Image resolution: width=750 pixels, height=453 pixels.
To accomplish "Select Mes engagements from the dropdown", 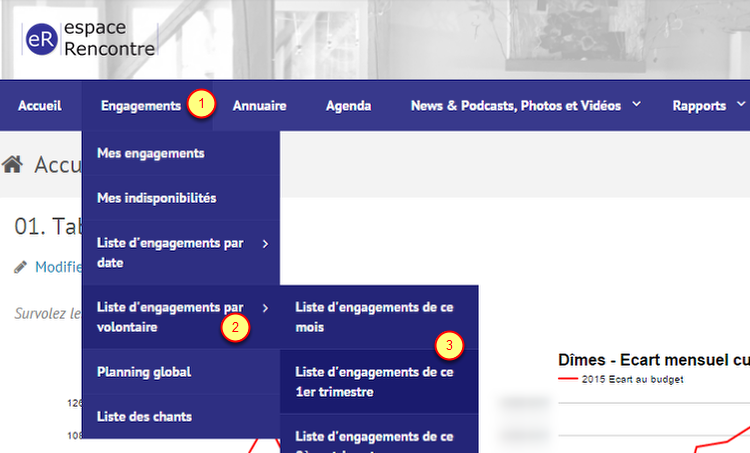I will coord(181,153).
